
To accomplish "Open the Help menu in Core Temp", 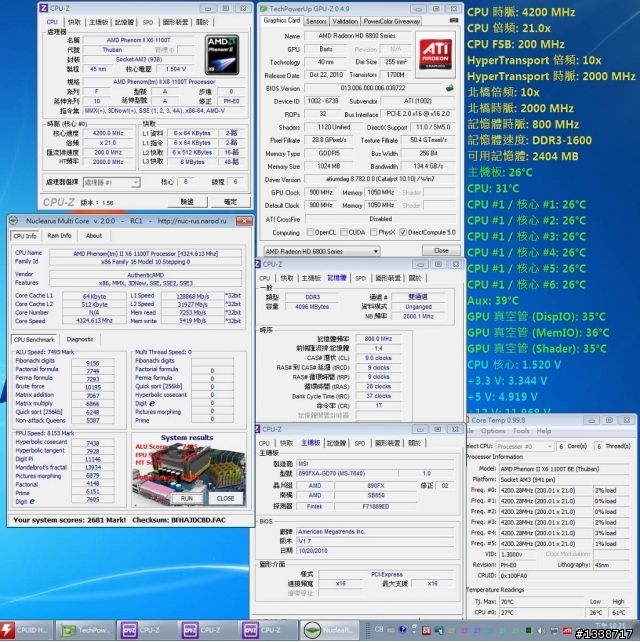I will 544,431.
